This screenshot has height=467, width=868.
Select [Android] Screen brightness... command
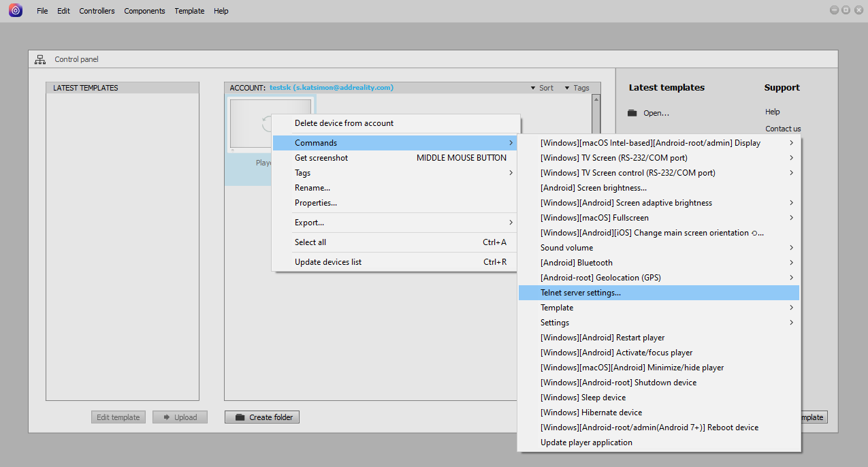click(x=659, y=188)
